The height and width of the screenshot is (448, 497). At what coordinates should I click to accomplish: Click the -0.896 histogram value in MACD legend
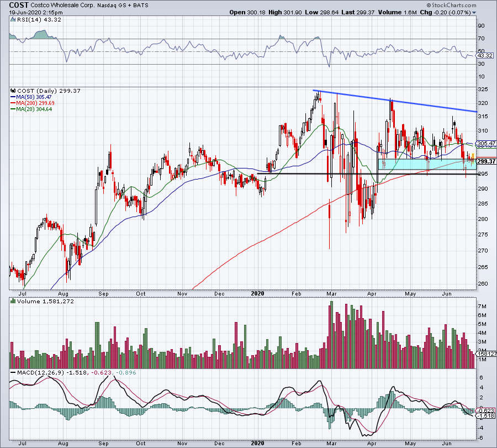[126, 372]
